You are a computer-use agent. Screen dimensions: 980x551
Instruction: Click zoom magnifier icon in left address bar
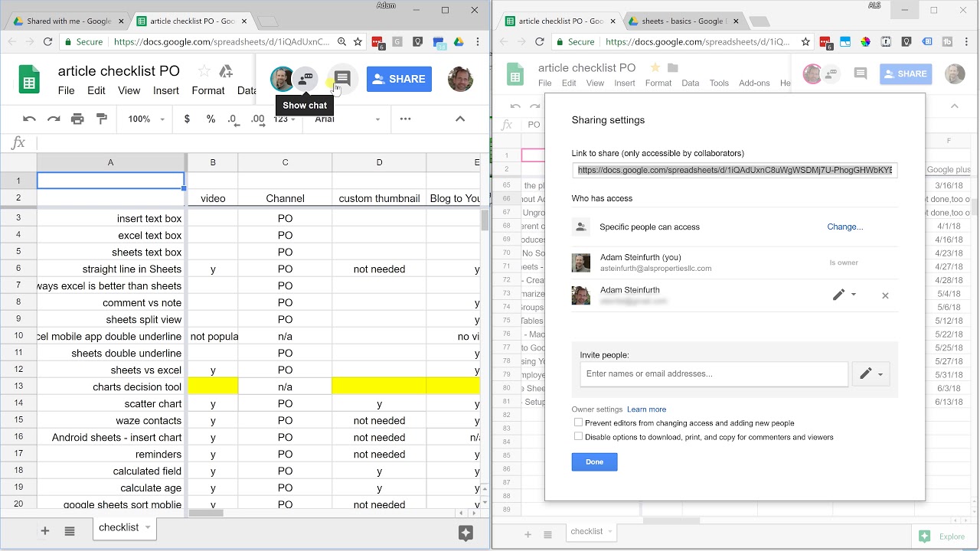(x=341, y=42)
